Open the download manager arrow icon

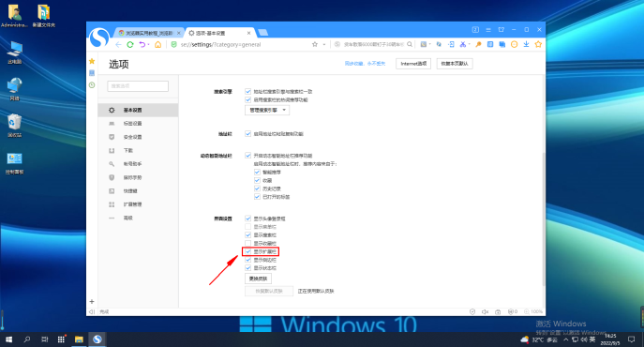pyautogui.click(x=526, y=44)
